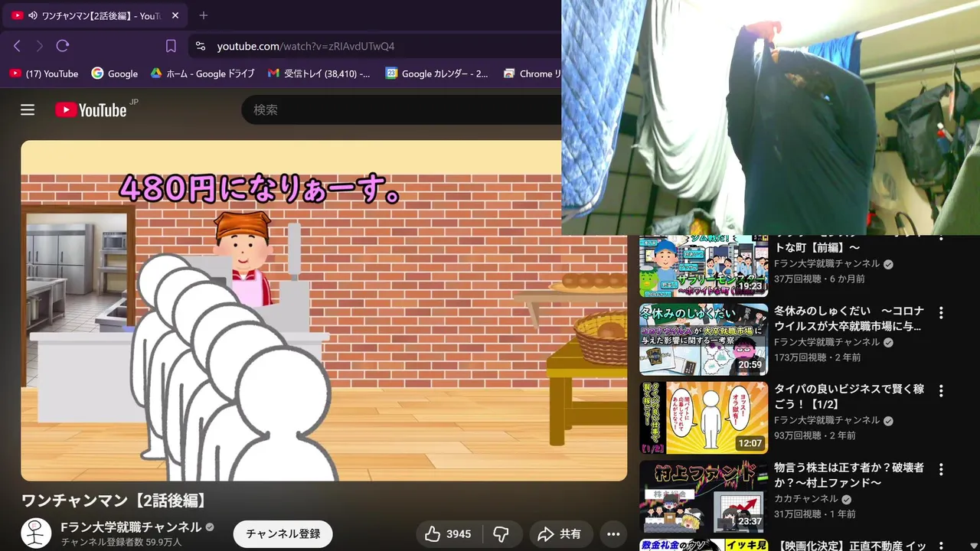Viewport: 980px width, 551px height.
Task: Click the タイパの良いビジネスで賢く稼ごう title
Action: 849,396
